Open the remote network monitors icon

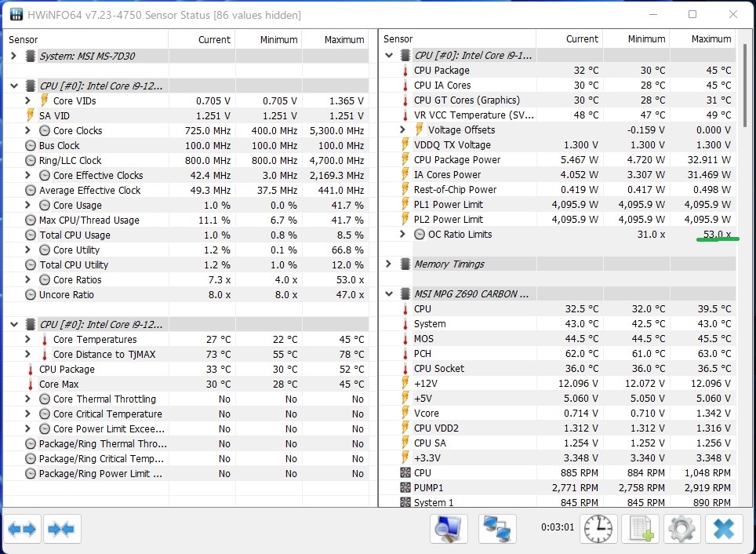(497, 529)
